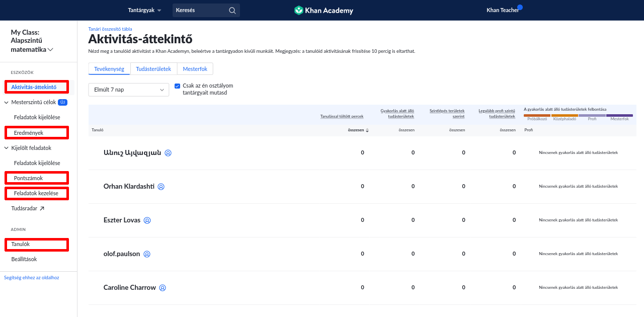The image size is (644, 317).
Task: Sort by the összesen minutes arrow icon
Action: coord(367,130)
